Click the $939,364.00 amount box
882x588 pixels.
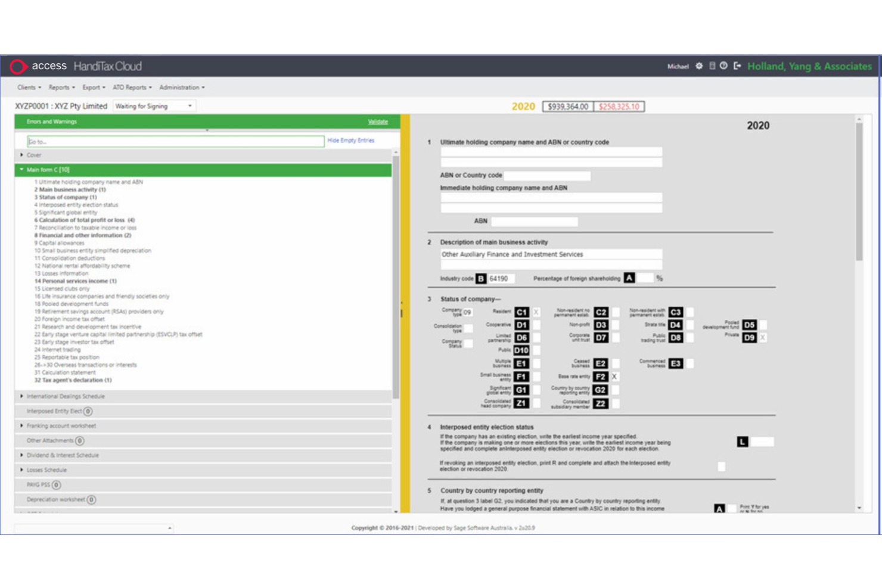point(568,107)
